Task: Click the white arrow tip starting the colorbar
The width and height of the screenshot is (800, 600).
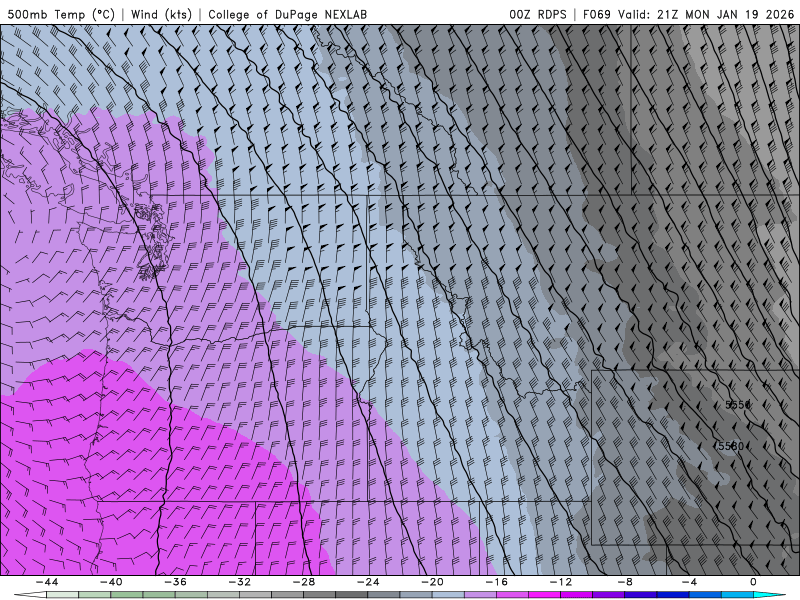Action: click(x=30, y=595)
